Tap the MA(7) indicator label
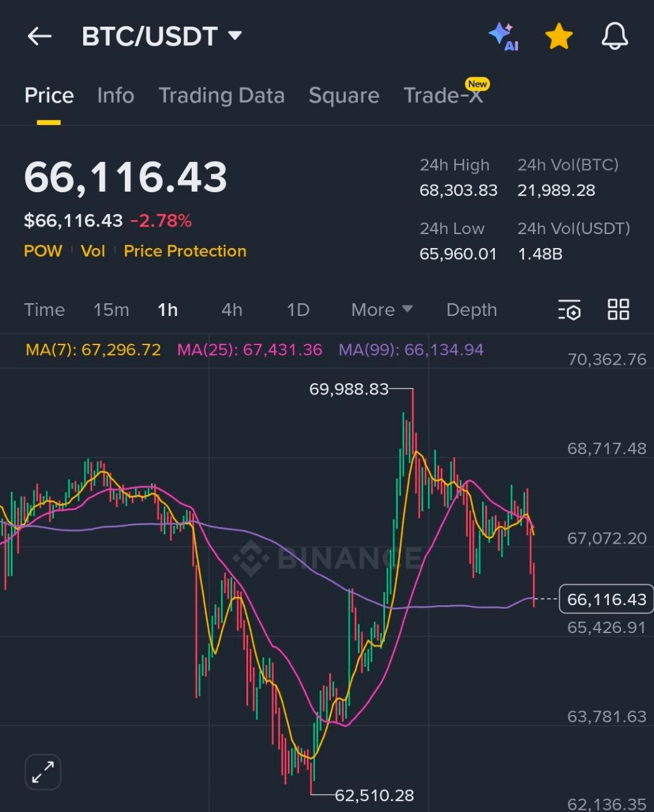Viewport: 654px width, 812px height. click(x=93, y=350)
